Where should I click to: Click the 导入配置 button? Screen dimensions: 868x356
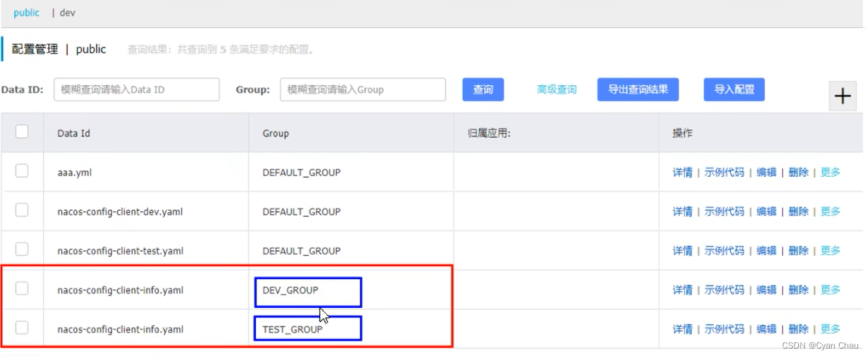click(734, 90)
